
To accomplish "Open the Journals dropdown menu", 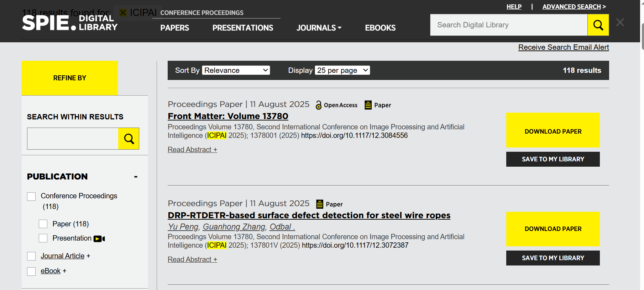I will (319, 28).
